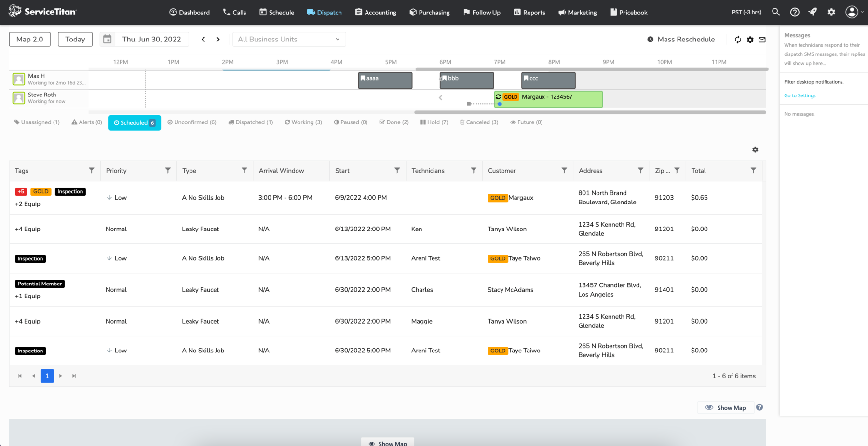
Task: Toggle the Unconfirmed (6) status filter
Action: (191, 122)
